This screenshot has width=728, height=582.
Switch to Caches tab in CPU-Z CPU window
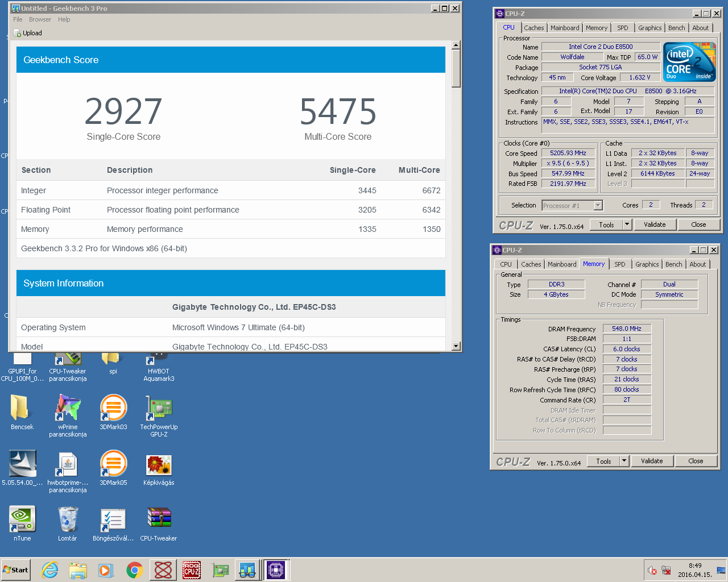pyautogui.click(x=533, y=28)
